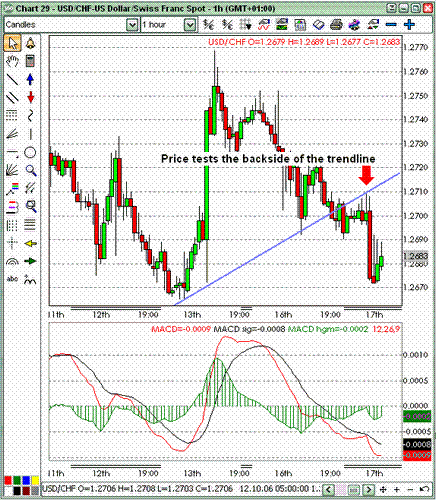This screenshot has height=500, width=436.
Task: Click the MACD sig=-0.0008 label
Action: [x=249, y=329]
